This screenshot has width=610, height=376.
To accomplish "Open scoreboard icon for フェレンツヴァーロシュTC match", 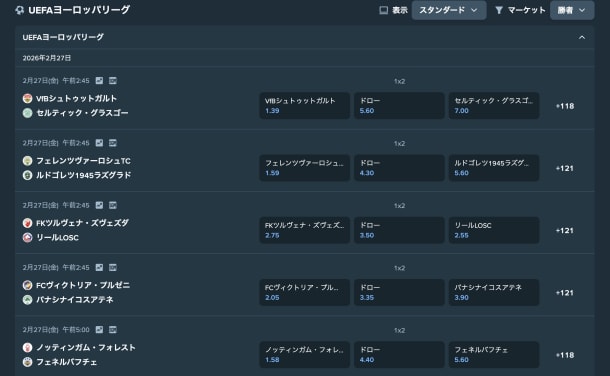I will pyautogui.click(x=113, y=143).
